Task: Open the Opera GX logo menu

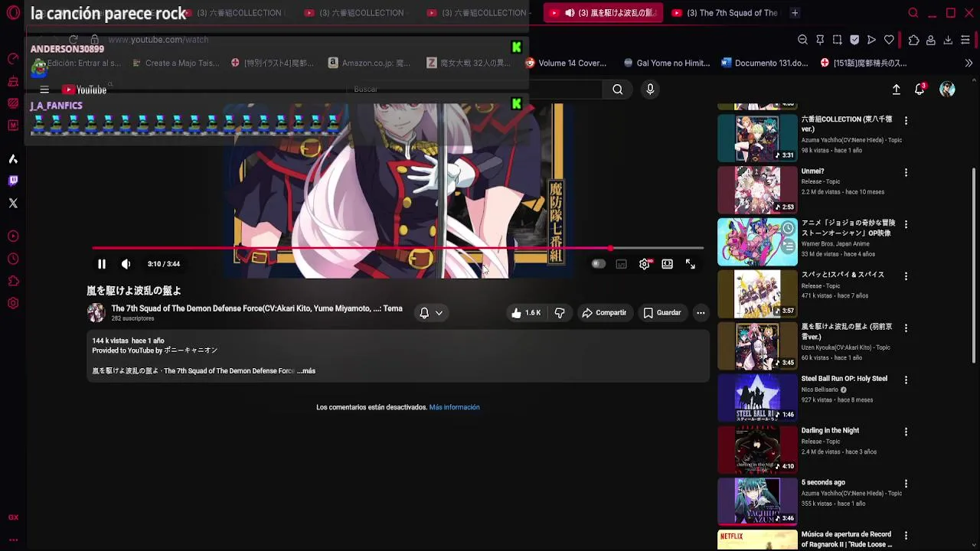Action: tap(13, 13)
